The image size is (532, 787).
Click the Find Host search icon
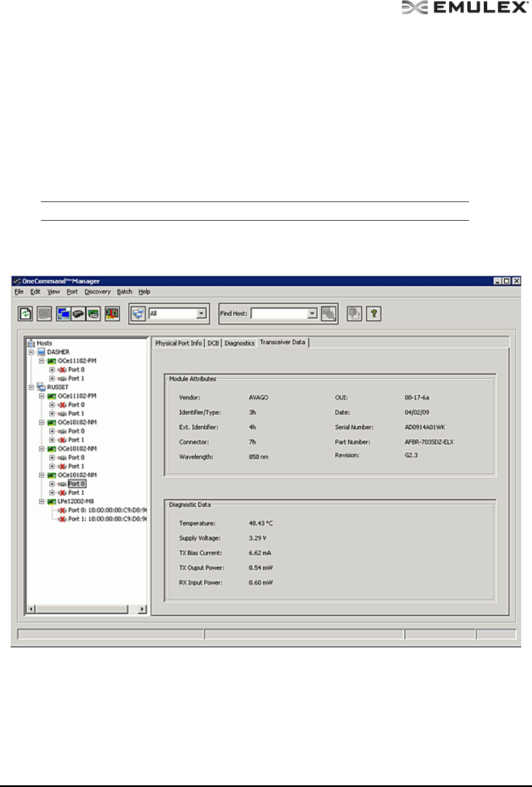pos(328,313)
